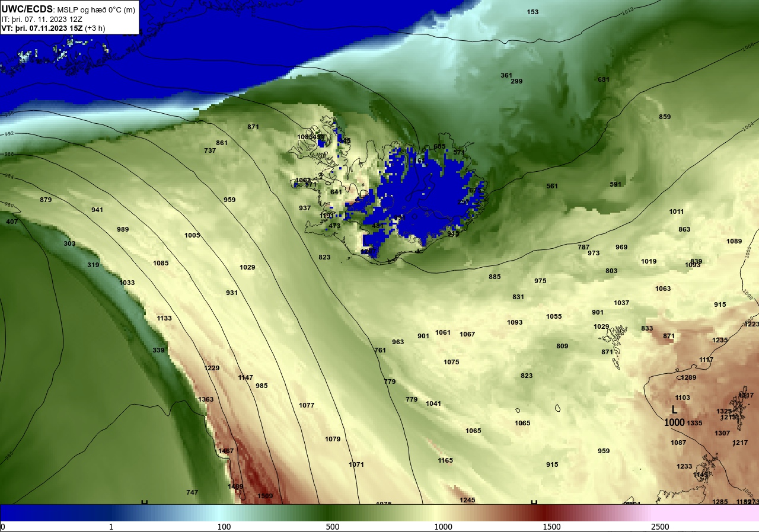The height and width of the screenshot is (532, 759).
Task: Click the map value "561"
Action: coord(552,186)
